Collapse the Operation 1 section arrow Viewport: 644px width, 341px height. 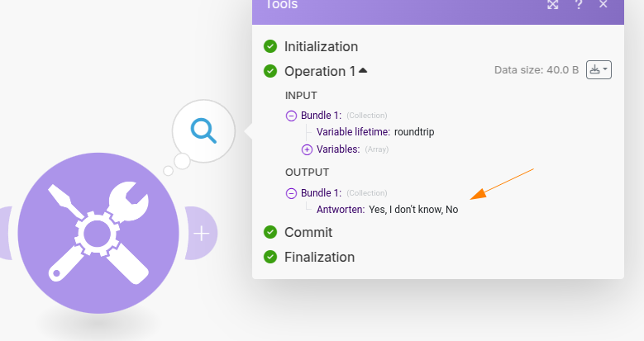pos(363,70)
